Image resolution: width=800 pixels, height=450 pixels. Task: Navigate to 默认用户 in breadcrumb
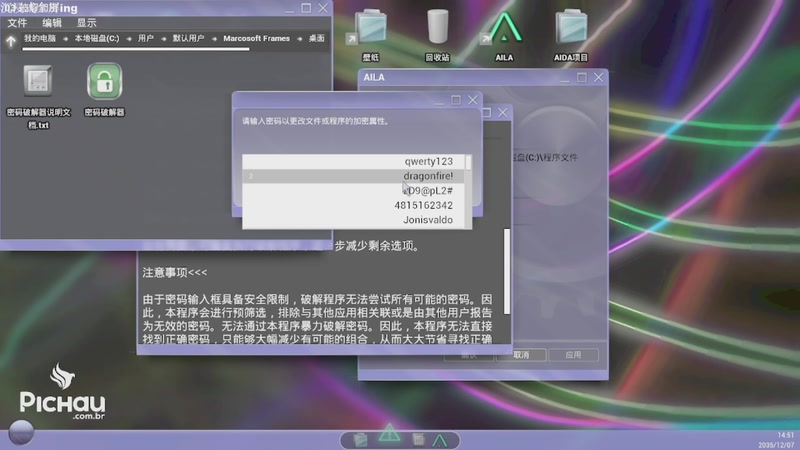(188, 38)
